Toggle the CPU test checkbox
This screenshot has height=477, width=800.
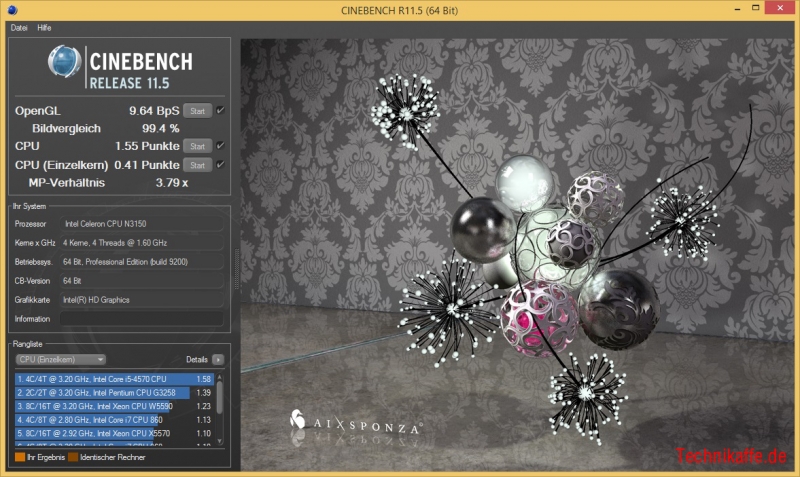point(220,145)
